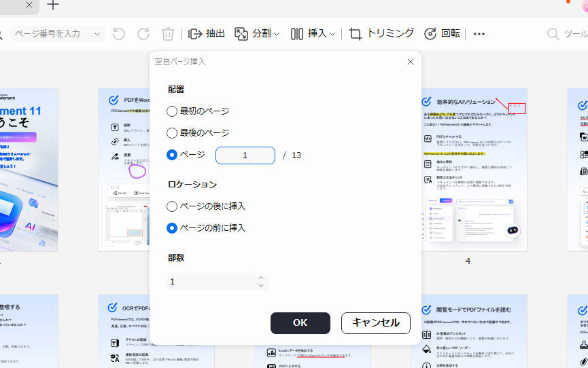Confirm with the OK button

(300, 323)
